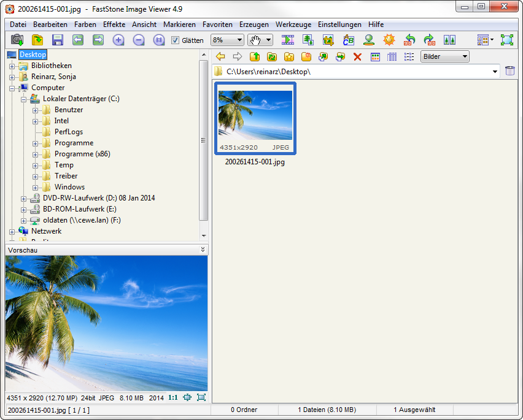Open full screen view icon
523x420 pixels.
(x=506, y=40)
